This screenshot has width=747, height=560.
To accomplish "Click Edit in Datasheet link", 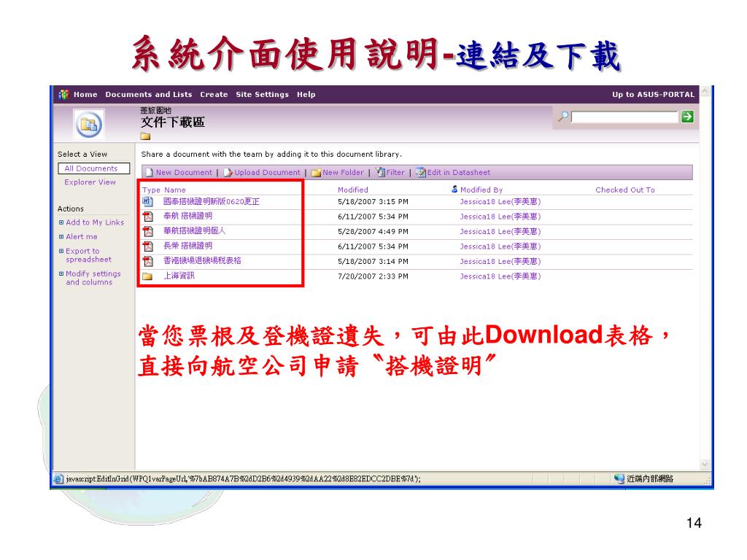I will 459,172.
